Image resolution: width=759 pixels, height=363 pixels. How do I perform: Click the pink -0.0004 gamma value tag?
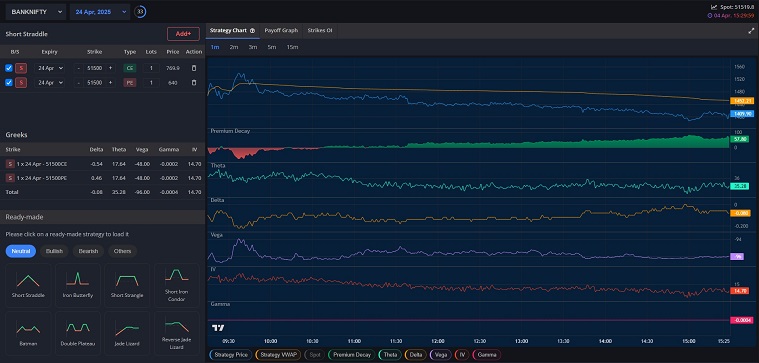[x=741, y=320]
